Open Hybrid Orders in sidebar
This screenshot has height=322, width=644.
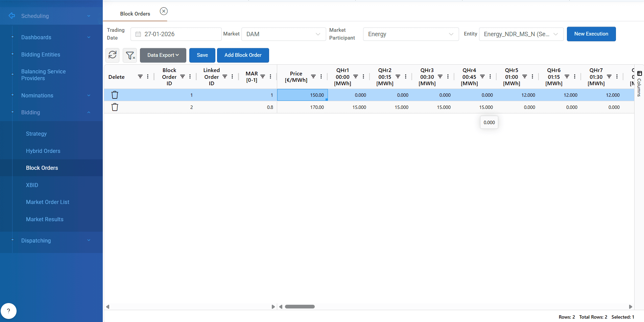click(x=43, y=151)
